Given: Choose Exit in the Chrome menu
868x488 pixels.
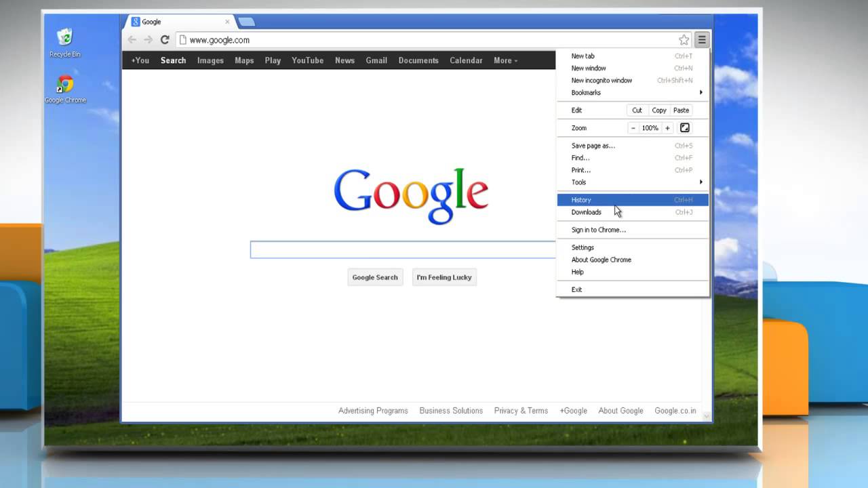Looking at the screenshot, I should (x=633, y=289).
